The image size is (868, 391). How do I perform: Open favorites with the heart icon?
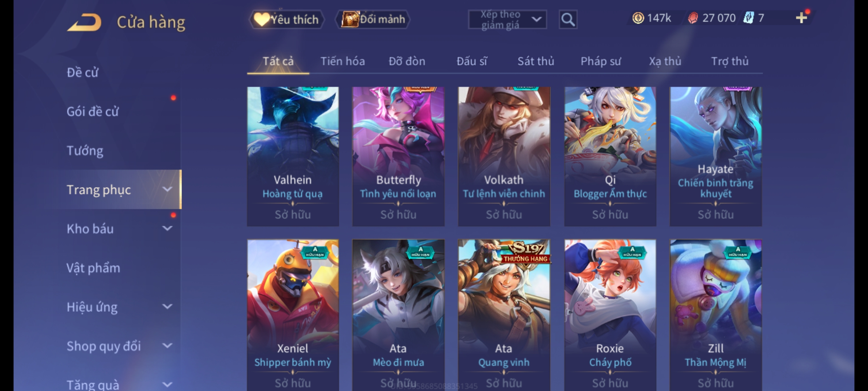click(261, 19)
